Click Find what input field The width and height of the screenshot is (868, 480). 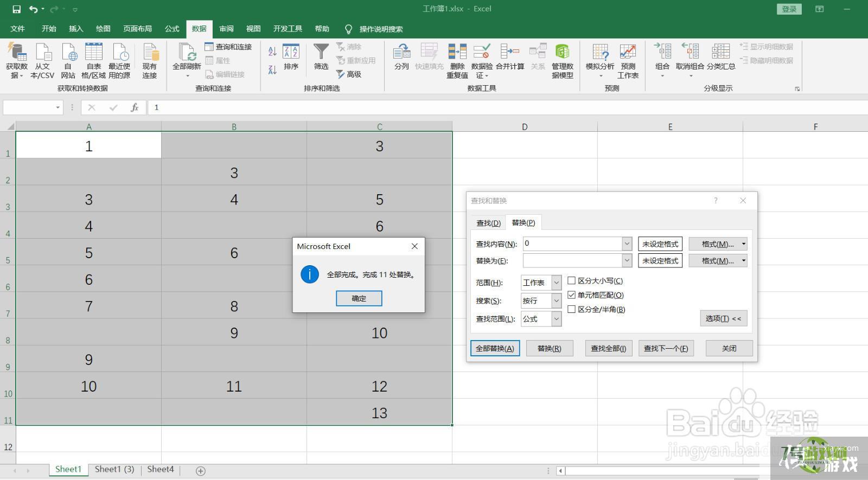pyautogui.click(x=572, y=244)
